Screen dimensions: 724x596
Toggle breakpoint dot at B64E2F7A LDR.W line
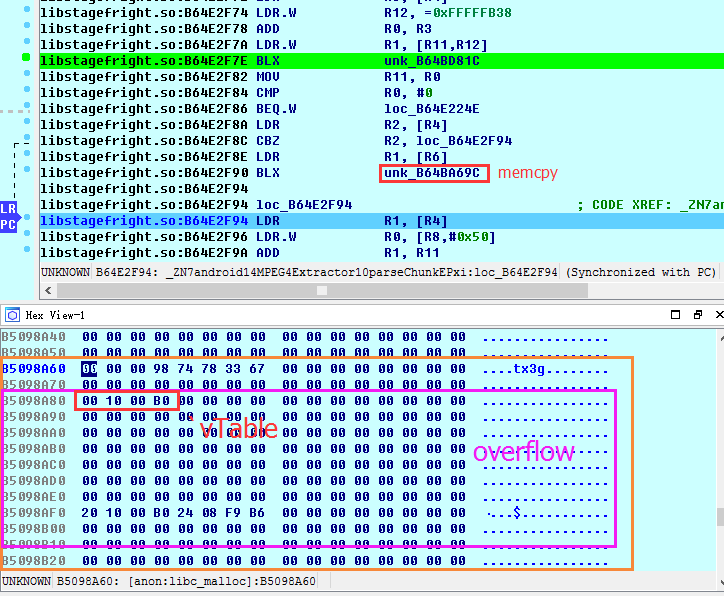[27, 41]
